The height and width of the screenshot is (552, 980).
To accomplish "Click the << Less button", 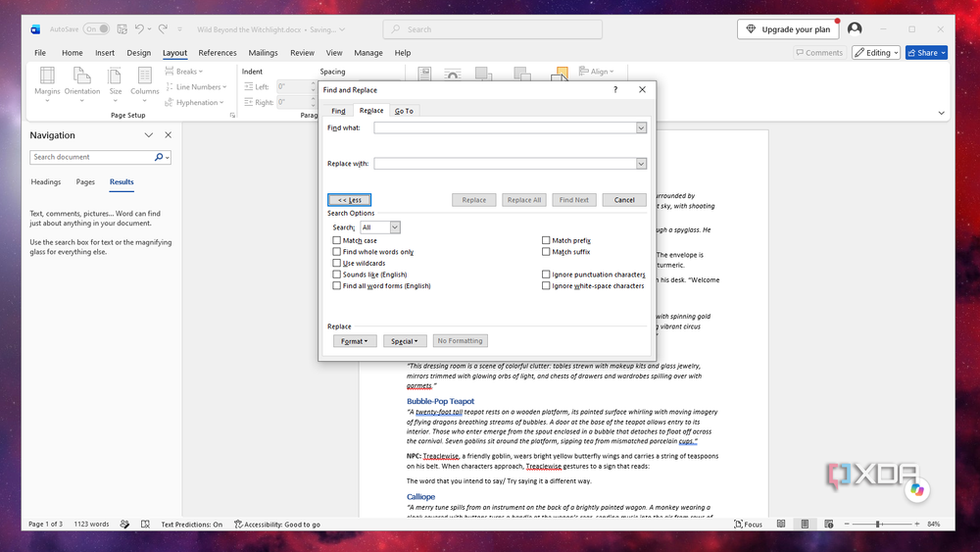I will click(350, 199).
